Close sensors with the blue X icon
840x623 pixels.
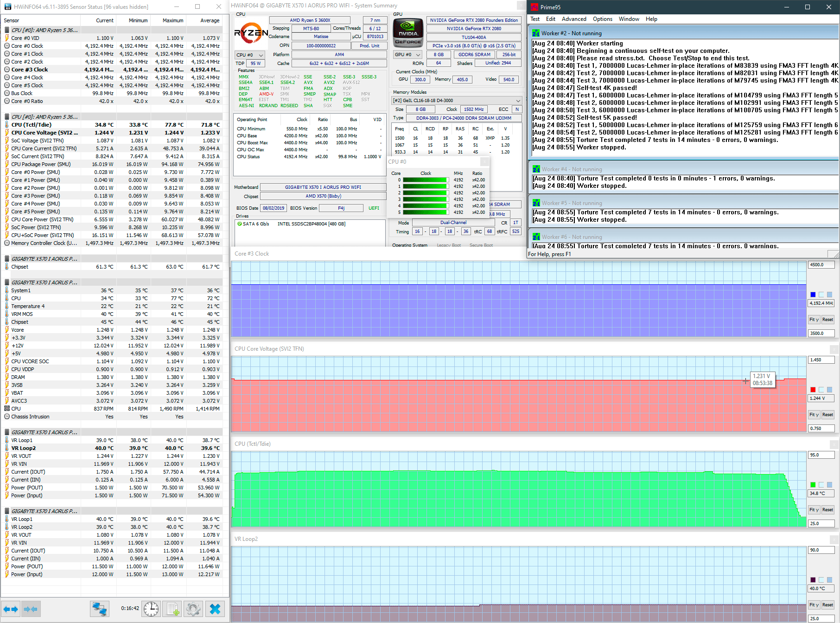(x=215, y=609)
